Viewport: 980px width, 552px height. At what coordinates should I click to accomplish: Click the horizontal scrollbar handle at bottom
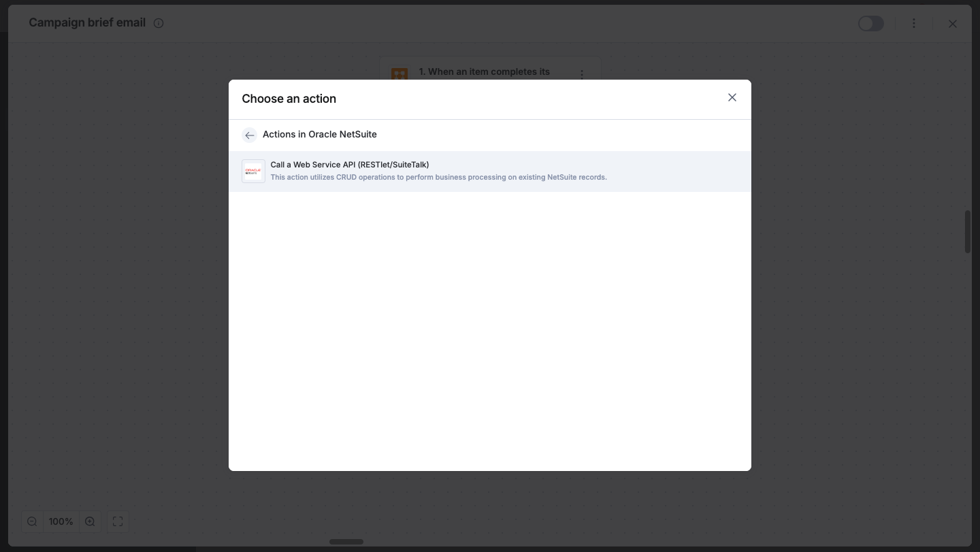click(346, 542)
